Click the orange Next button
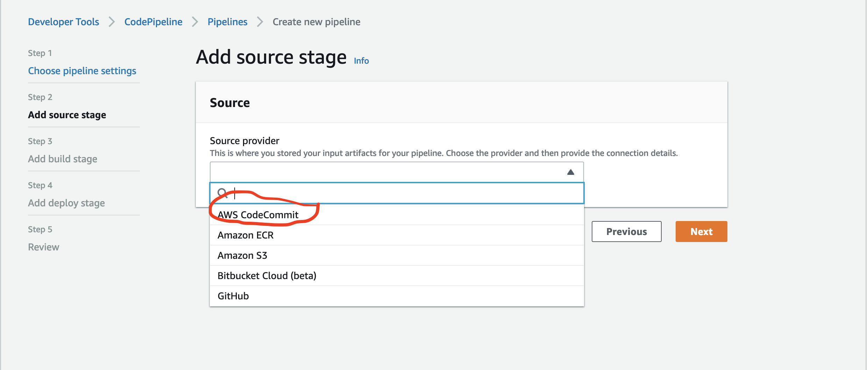The width and height of the screenshot is (868, 370). (x=701, y=232)
